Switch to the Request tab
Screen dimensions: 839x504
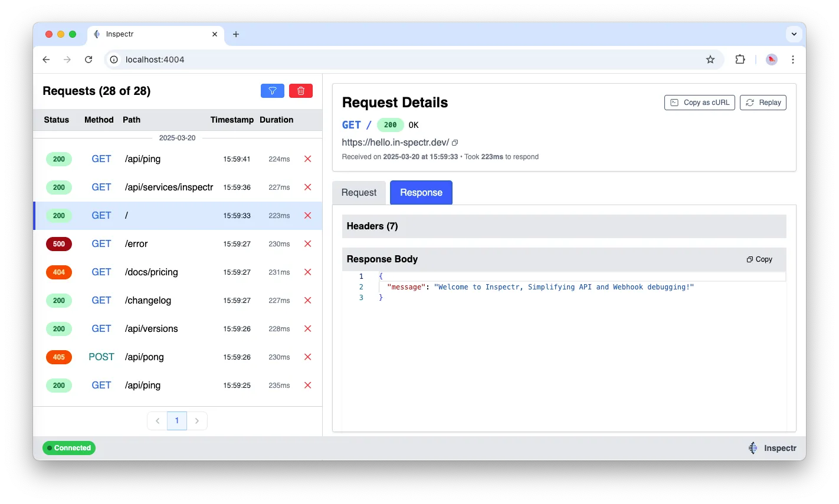pyautogui.click(x=358, y=192)
